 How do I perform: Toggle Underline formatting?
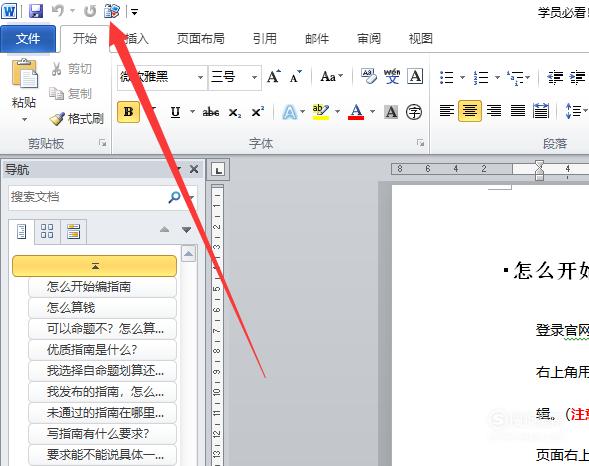point(175,112)
